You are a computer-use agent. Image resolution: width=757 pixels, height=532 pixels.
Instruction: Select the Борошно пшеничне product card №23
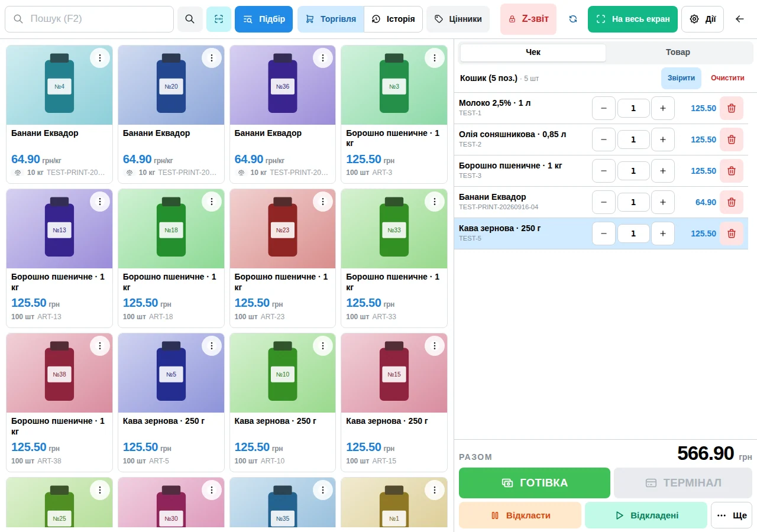click(x=283, y=258)
